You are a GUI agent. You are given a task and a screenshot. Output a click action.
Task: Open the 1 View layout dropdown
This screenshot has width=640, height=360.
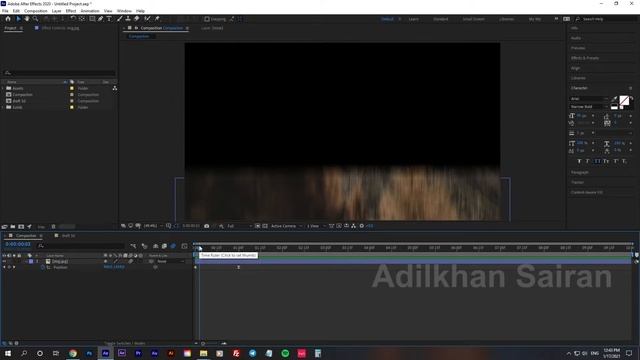pos(316,226)
